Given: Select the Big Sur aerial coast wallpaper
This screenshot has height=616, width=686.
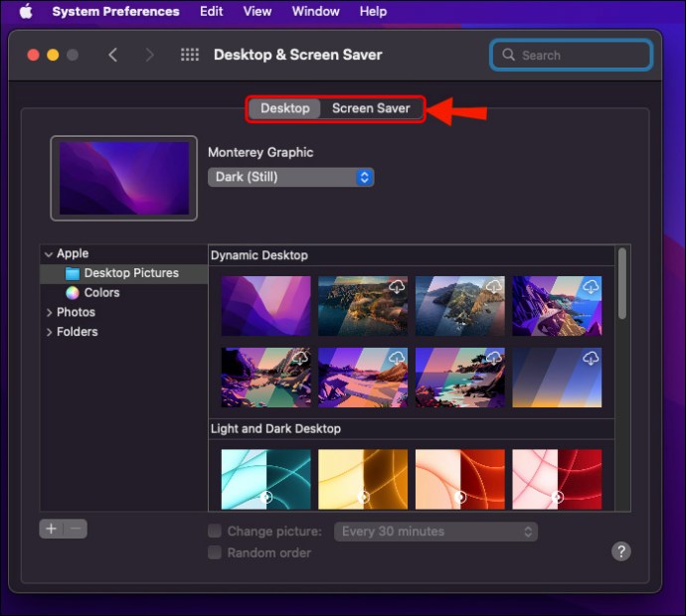Looking at the screenshot, I should [x=363, y=306].
